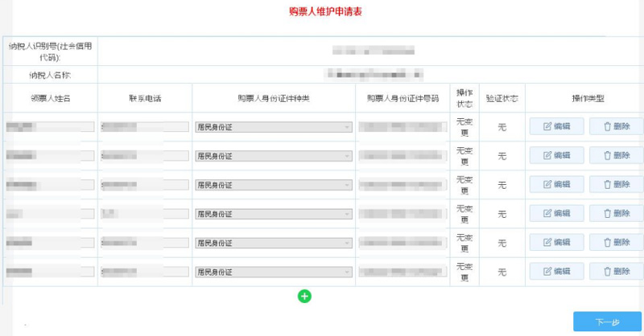Select the 身份证件号码 field in first row

402,127
